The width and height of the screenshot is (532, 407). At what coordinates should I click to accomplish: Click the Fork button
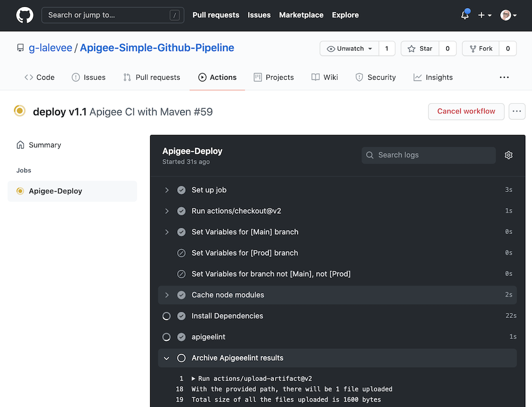(481, 48)
